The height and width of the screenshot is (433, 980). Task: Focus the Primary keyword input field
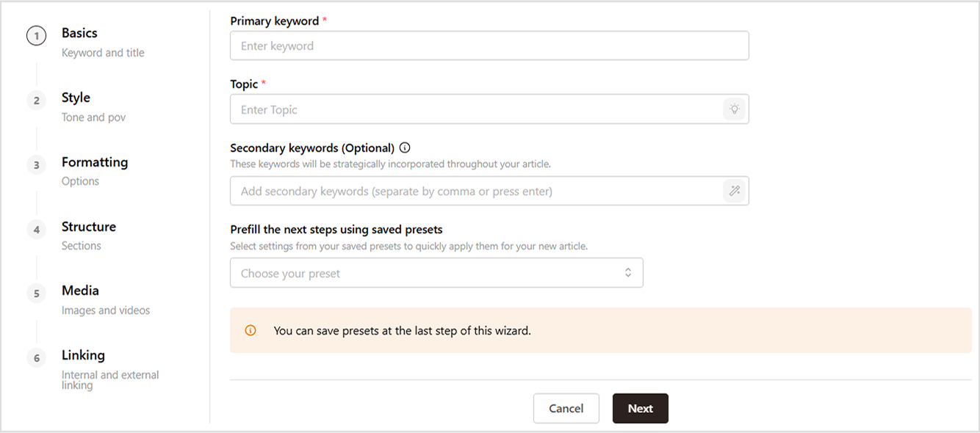click(x=489, y=46)
